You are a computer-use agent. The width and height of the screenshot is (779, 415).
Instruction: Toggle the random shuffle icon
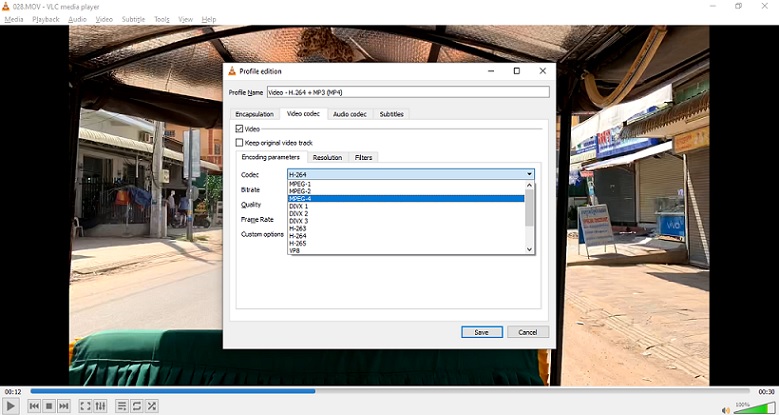coord(152,406)
